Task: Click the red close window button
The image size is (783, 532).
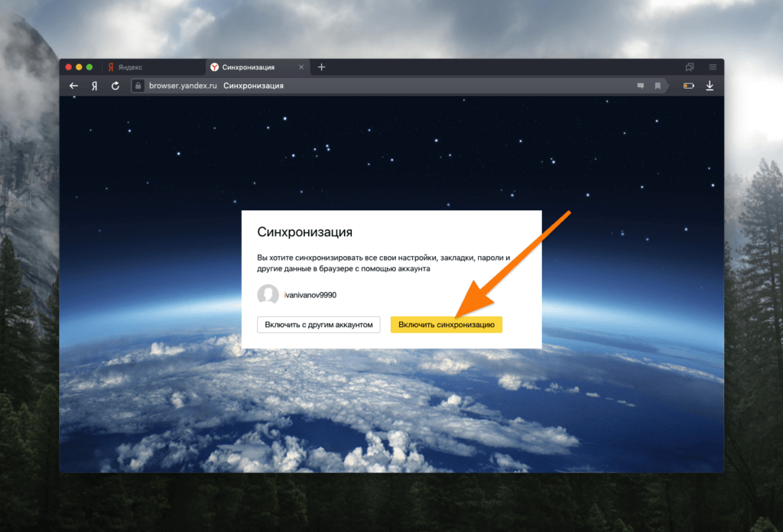Action: [x=68, y=66]
